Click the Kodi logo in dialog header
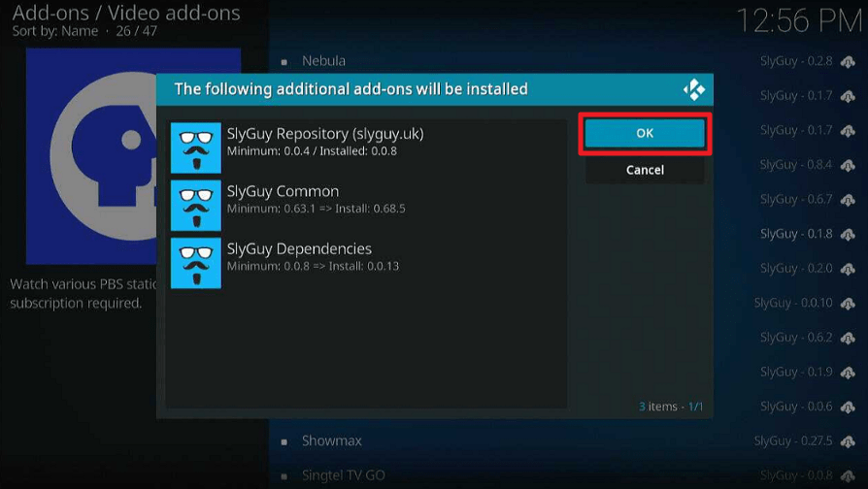Viewport: 868px width, 489px height. 693,89
